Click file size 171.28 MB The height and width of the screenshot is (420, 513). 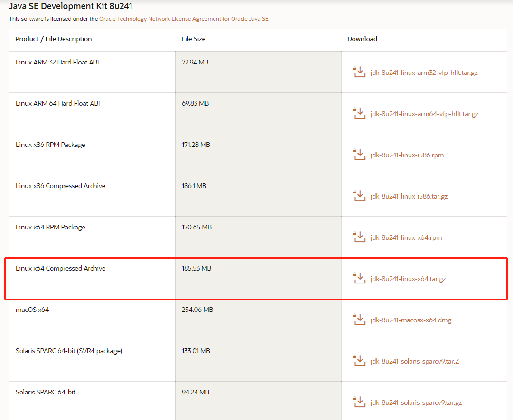196,145
